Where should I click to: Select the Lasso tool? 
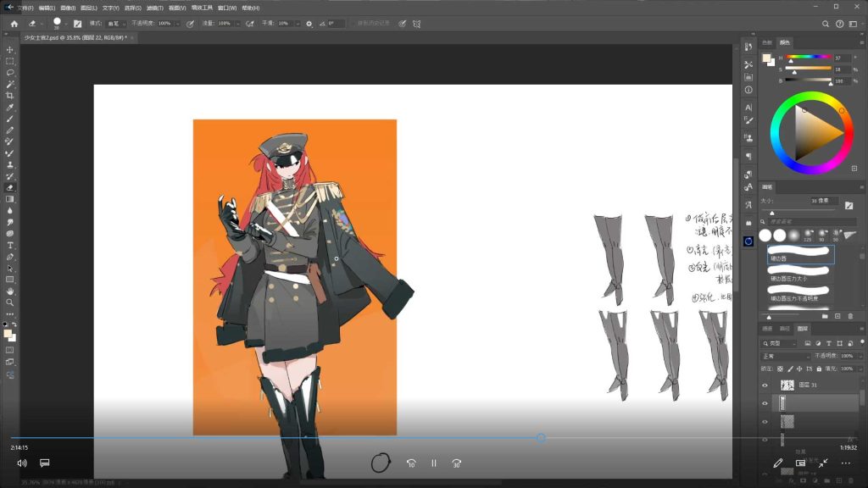point(10,73)
